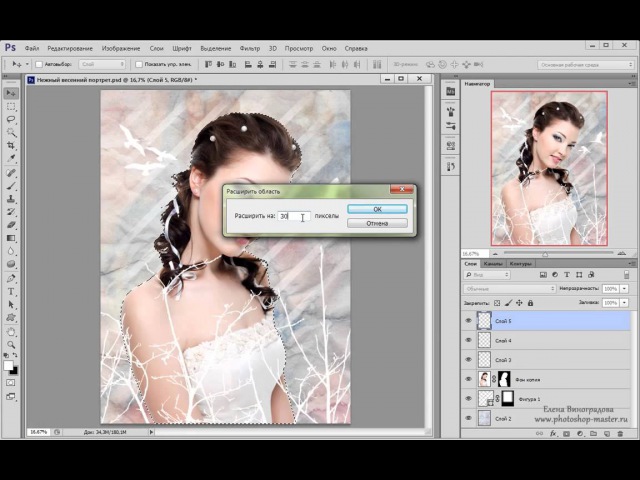
Task: Hide the Слой 5 layer
Action: (468, 321)
